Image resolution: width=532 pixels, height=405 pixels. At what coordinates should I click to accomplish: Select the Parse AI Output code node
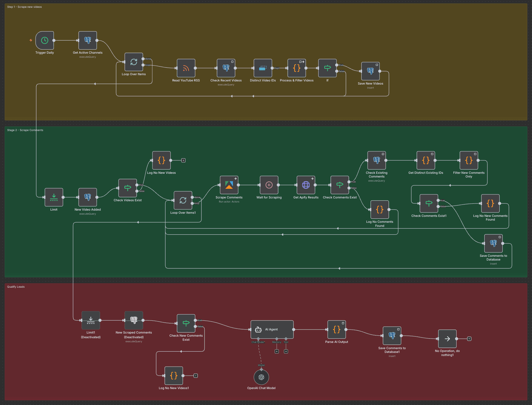click(x=336, y=329)
